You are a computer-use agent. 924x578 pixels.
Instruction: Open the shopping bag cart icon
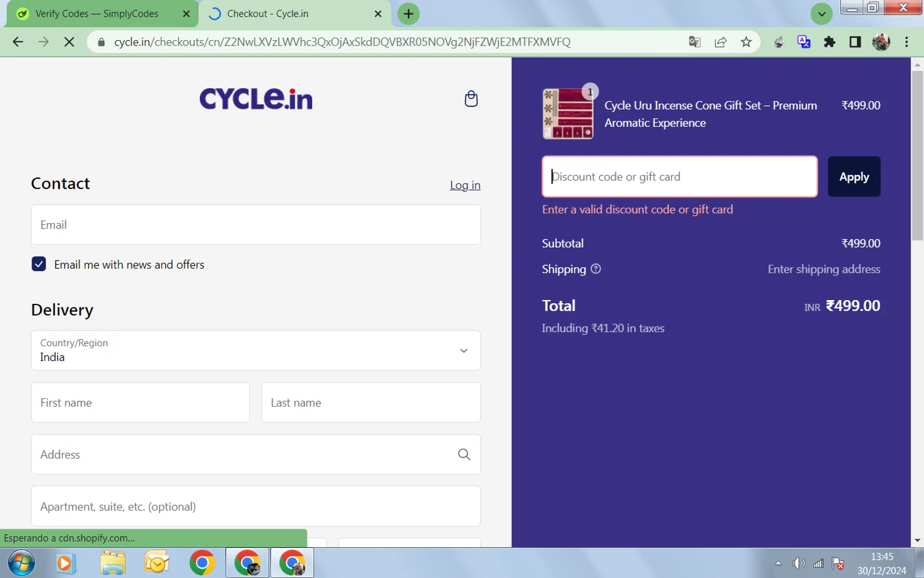471,99
